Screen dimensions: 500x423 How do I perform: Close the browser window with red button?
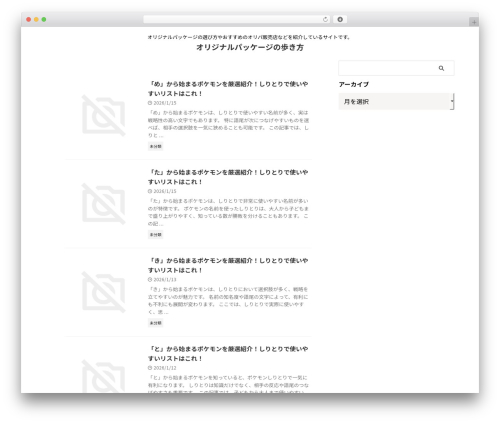click(x=29, y=20)
